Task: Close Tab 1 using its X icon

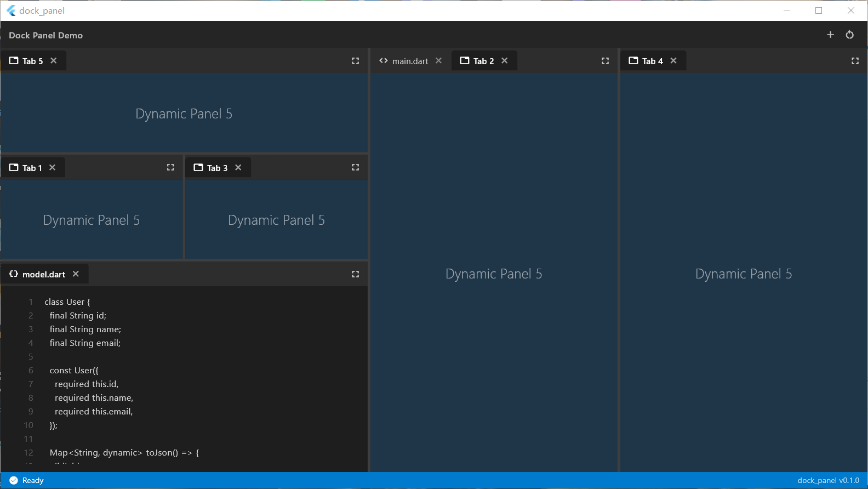Action: 53,167
